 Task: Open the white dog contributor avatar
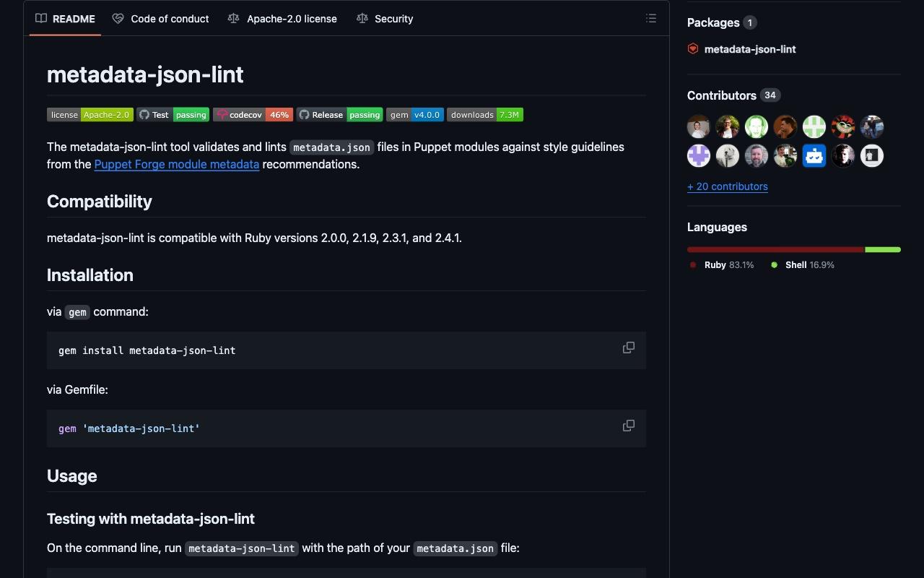(728, 156)
